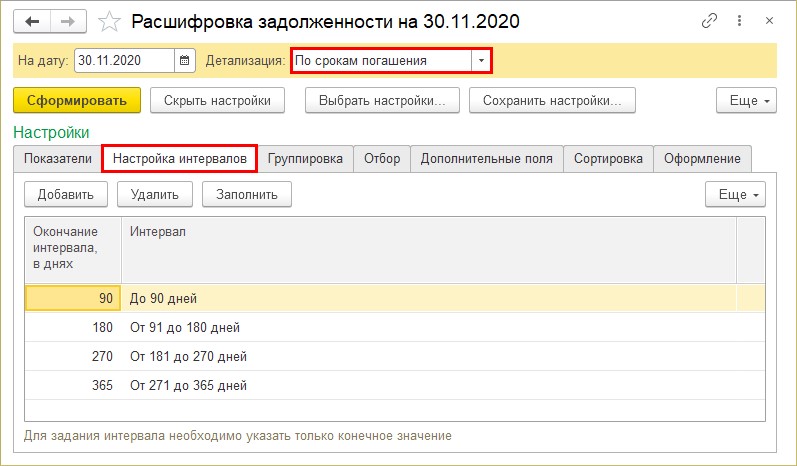Open the top Еще dropdown menu
The height and width of the screenshot is (466, 797).
(x=746, y=101)
